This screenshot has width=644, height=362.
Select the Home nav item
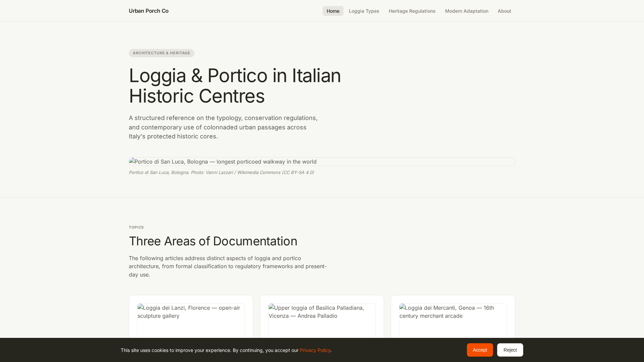333,11
